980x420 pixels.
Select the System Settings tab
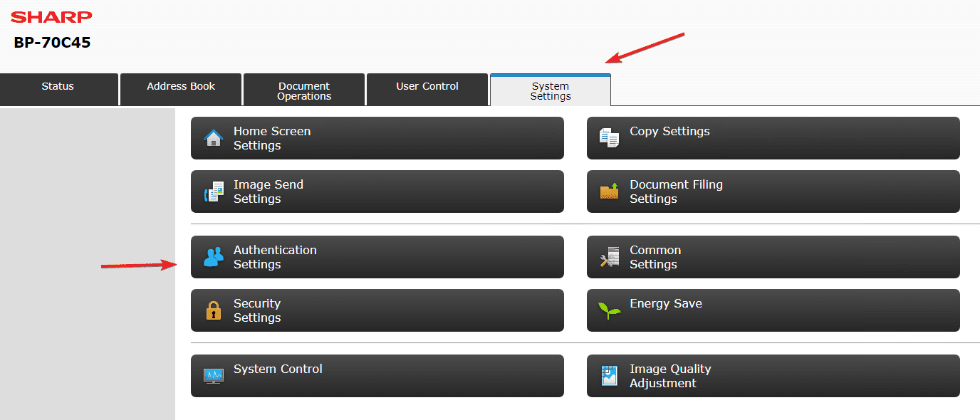click(551, 90)
